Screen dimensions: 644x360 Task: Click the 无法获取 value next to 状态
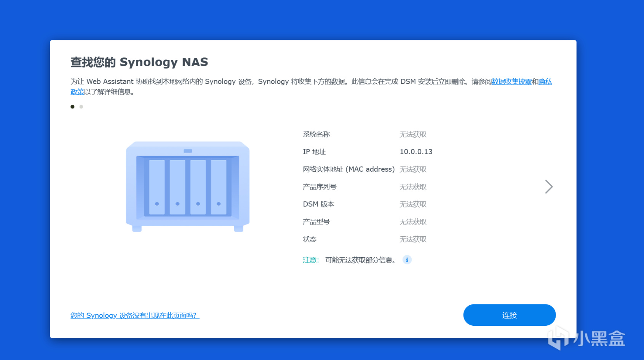[x=413, y=239]
